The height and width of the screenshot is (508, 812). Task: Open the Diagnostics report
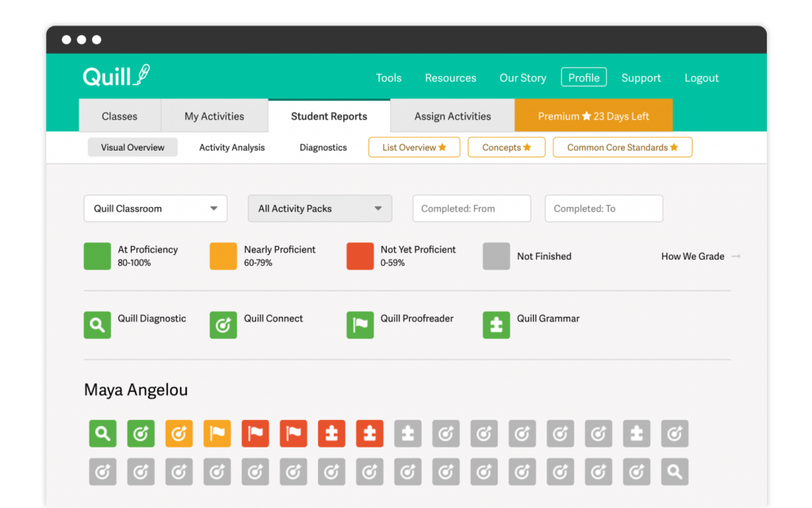point(324,147)
